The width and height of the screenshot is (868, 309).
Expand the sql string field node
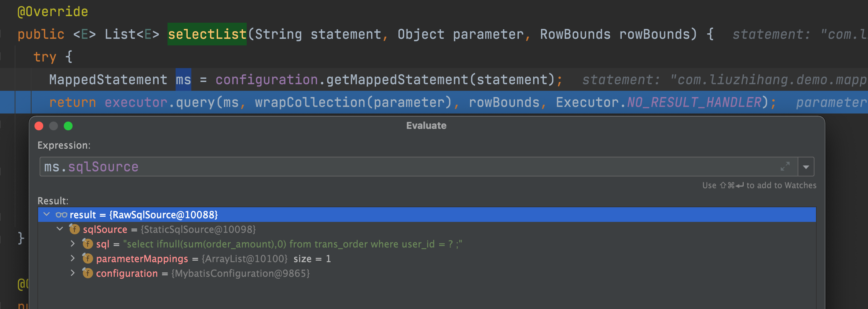[x=73, y=243]
